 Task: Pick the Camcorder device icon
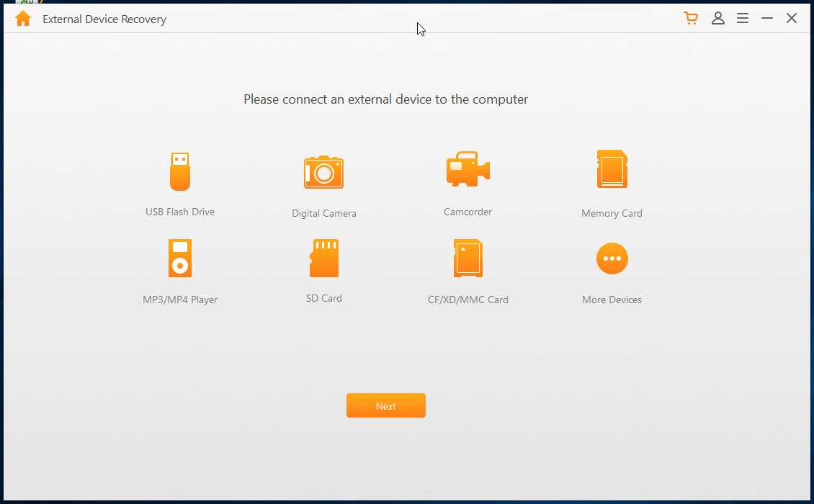click(468, 170)
